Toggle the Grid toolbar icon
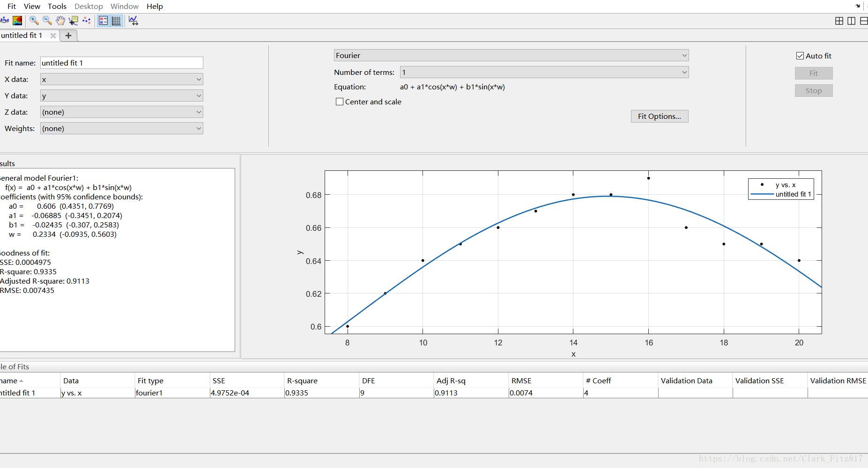 pos(117,21)
